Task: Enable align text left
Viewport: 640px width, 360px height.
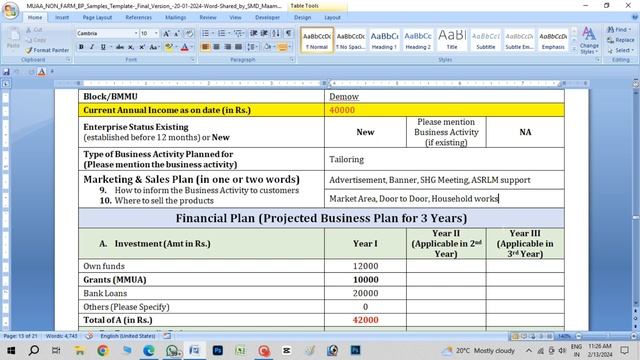Action: point(206,47)
